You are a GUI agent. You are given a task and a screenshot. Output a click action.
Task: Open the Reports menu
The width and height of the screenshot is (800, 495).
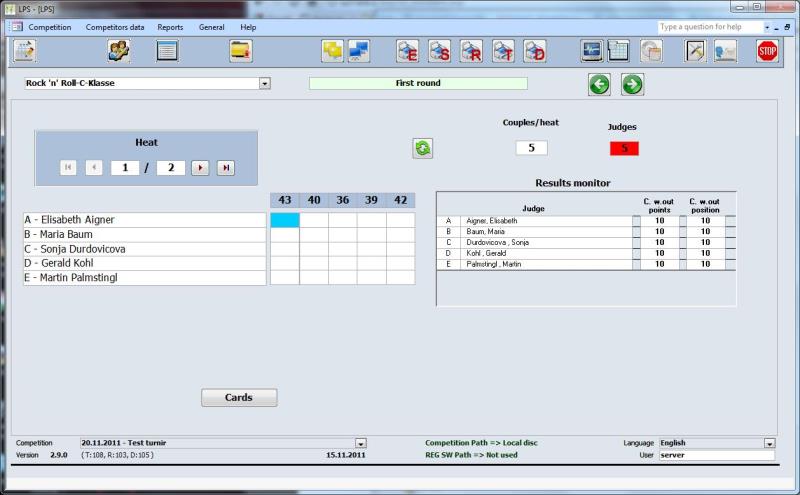[170, 27]
